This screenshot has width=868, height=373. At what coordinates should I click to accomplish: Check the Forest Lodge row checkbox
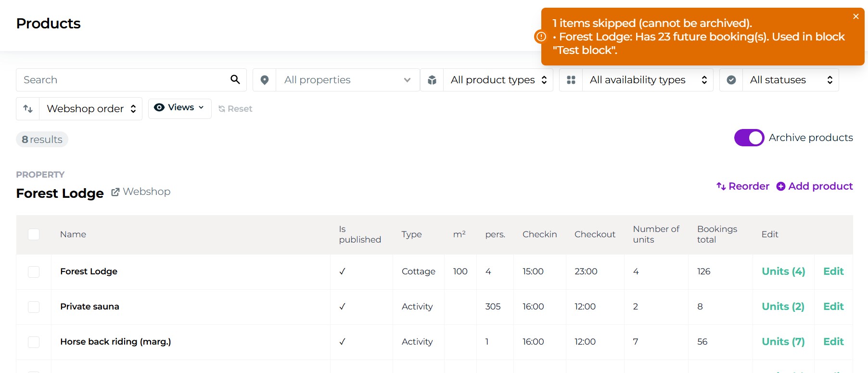pos(34,272)
